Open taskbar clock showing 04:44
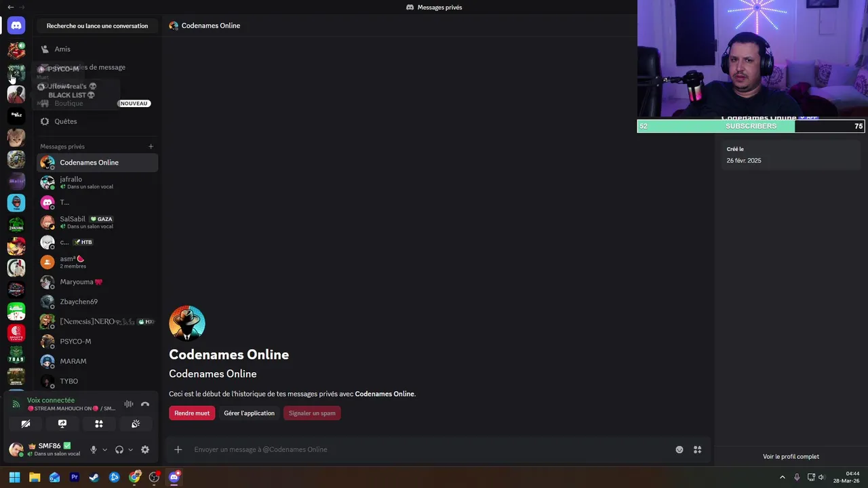Image resolution: width=868 pixels, height=488 pixels. [x=848, y=477]
